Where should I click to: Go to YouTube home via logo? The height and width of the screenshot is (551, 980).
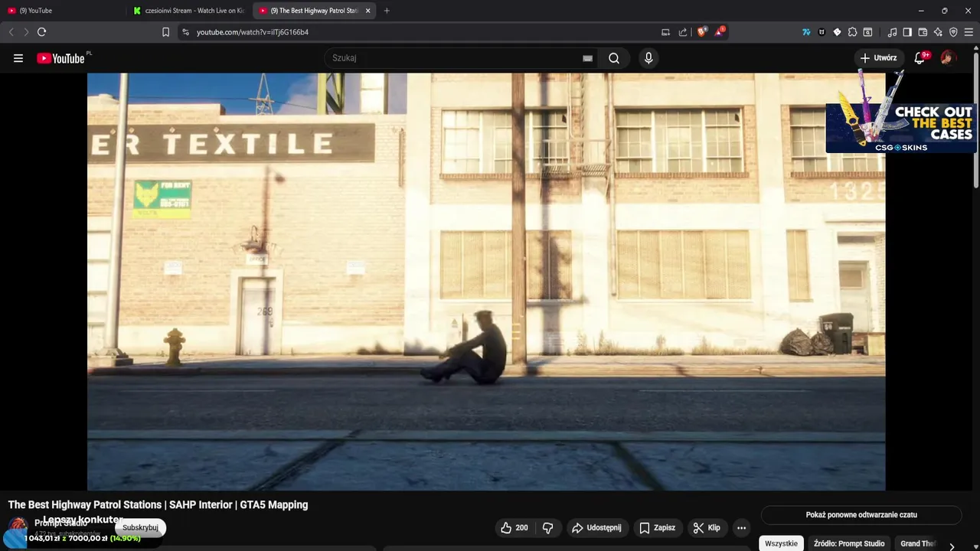[x=60, y=58]
